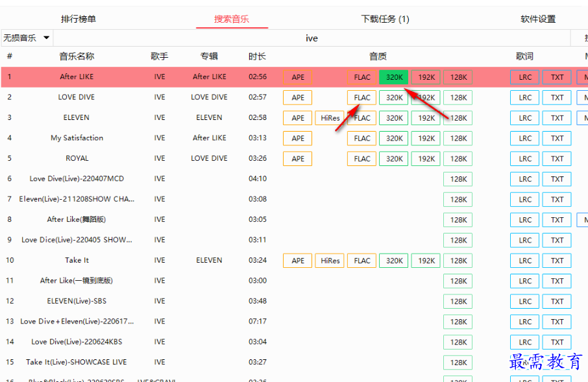Choose 320K for ROYAL
This screenshot has height=382, width=588.
coord(394,159)
